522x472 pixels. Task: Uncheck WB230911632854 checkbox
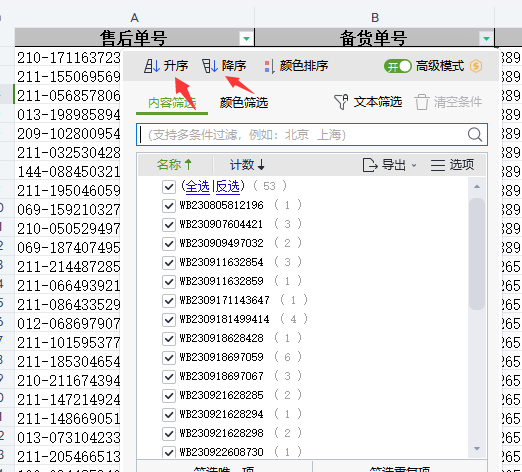[x=169, y=262]
